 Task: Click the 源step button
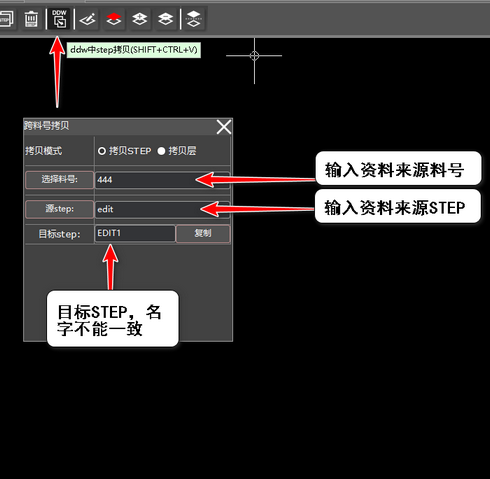tap(59, 209)
